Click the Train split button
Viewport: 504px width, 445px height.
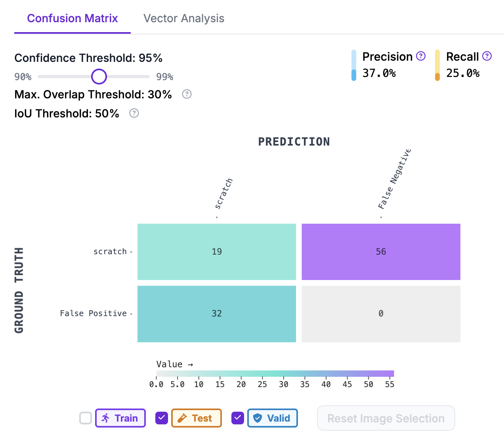click(x=120, y=418)
